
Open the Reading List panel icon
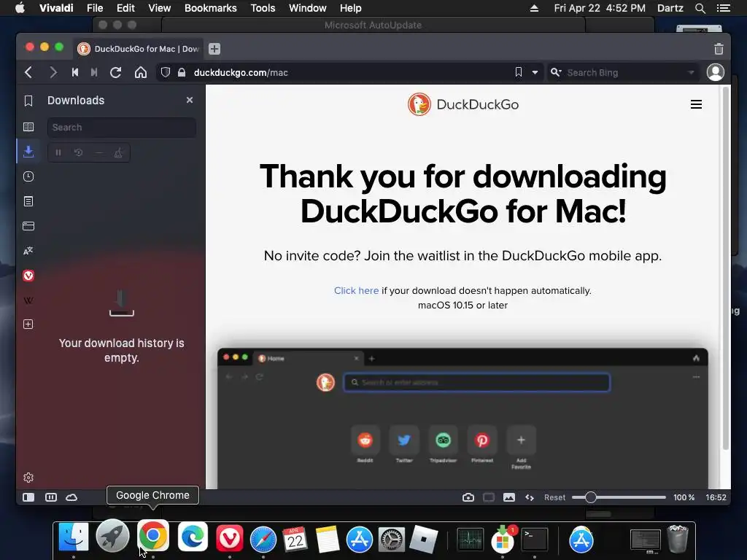click(x=28, y=127)
